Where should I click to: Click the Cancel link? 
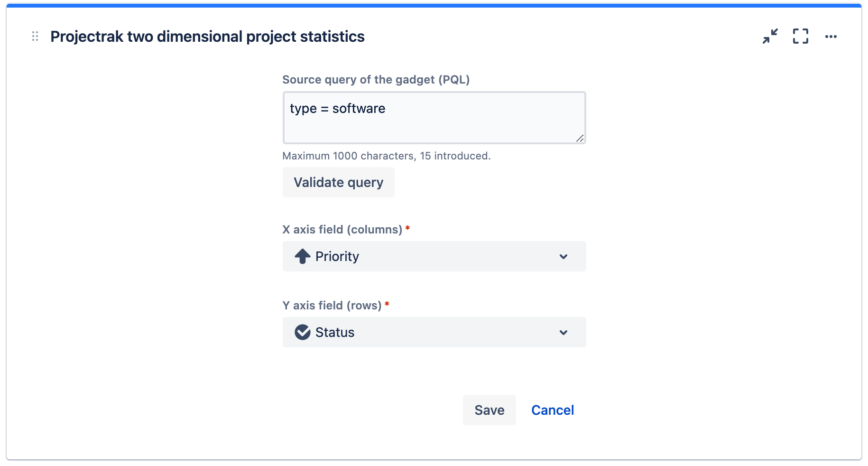pos(552,410)
